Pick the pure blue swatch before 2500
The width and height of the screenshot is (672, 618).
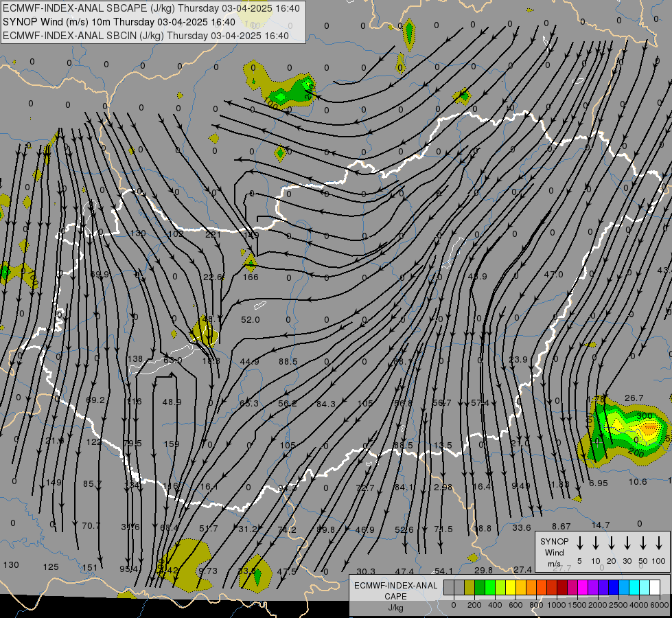614,588
